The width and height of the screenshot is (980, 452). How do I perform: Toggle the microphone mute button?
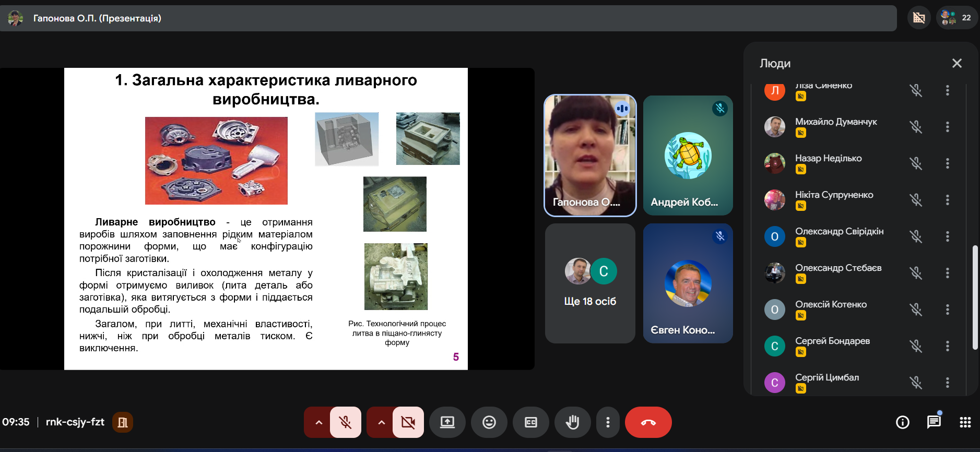tap(345, 422)
